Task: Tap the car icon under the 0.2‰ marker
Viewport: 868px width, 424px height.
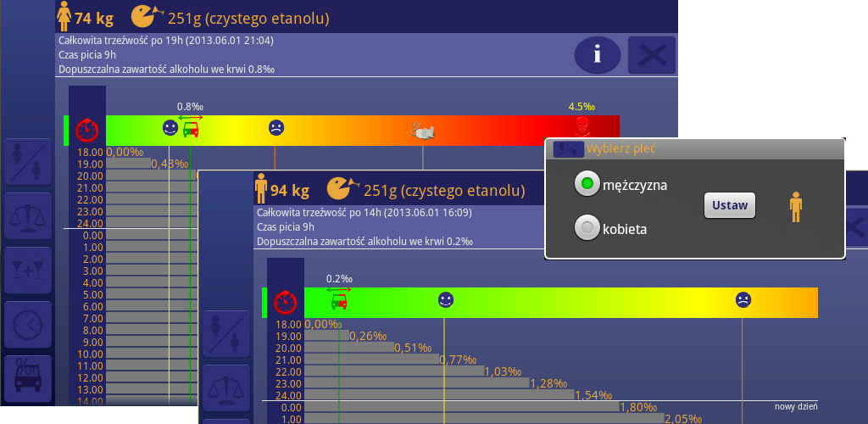Action: pyautogui.click(x=339, y=300)
